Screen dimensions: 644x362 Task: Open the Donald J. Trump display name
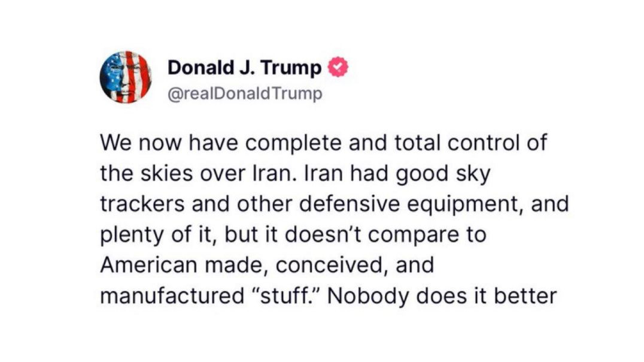point(244,68)
